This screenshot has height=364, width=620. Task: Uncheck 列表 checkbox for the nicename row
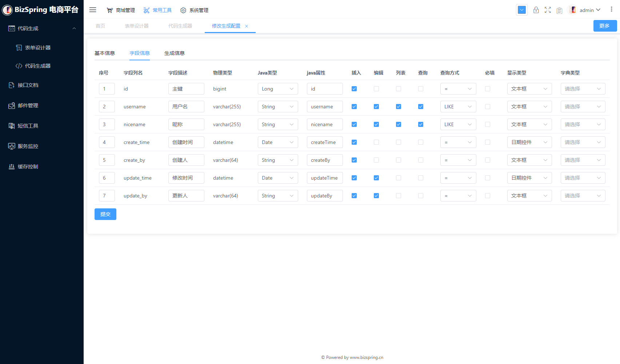399,124
